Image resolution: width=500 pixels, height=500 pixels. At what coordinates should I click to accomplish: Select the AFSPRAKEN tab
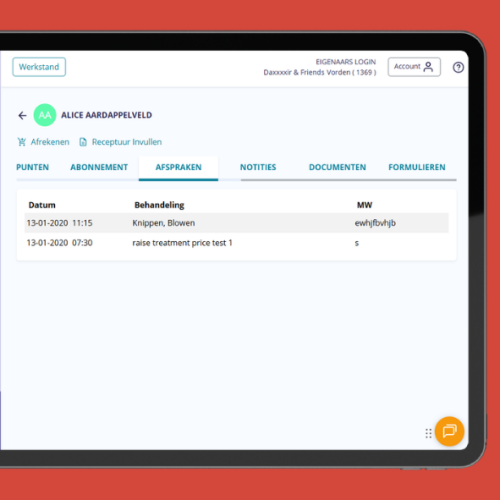click(x=178, y=168)
